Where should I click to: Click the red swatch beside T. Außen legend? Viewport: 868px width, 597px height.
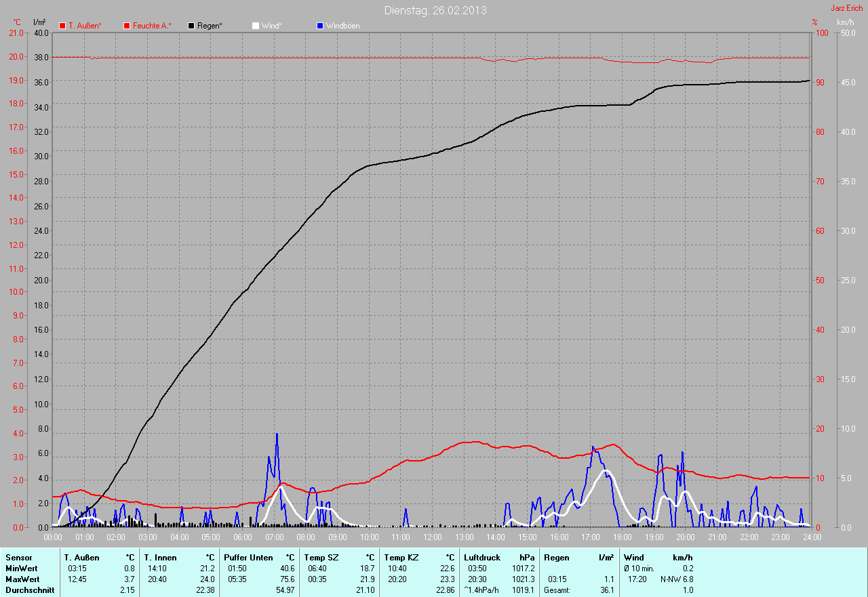62,26
